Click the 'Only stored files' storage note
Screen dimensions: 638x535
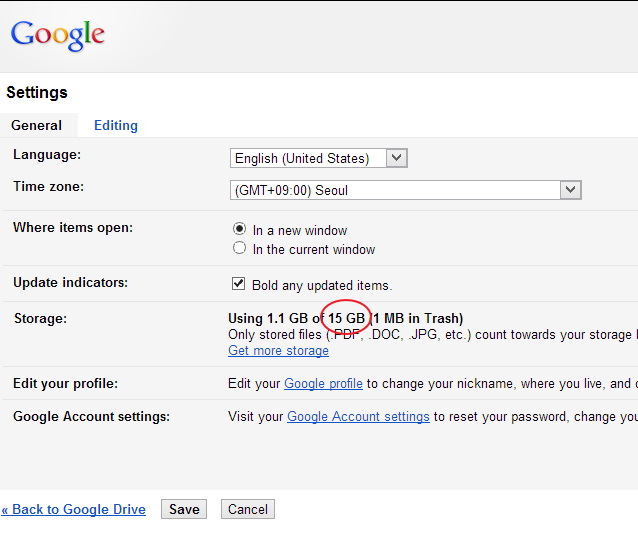(x=433, y=335)
